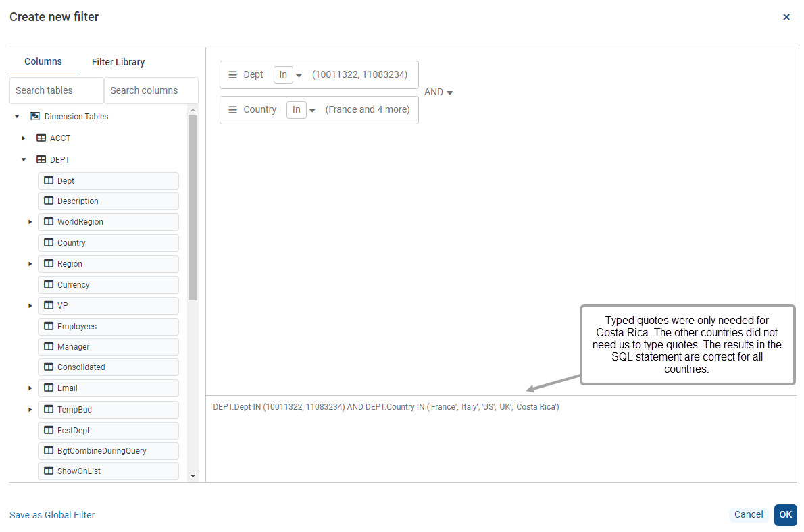
Task: Click the Currency column icon
Action: (x=49, y=285)
